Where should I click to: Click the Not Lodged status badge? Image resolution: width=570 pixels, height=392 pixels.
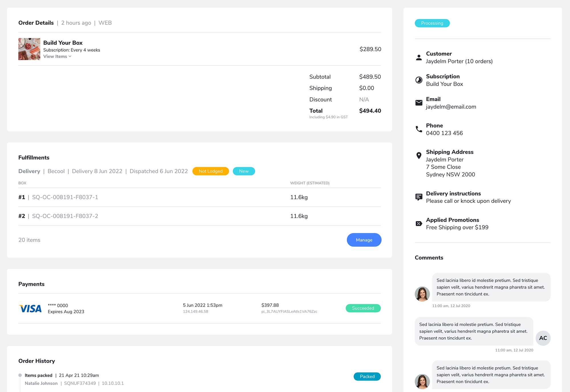210,171
